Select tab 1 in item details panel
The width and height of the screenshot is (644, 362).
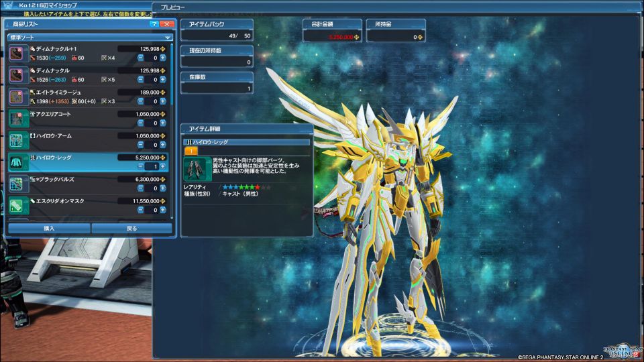coord(191,152)
